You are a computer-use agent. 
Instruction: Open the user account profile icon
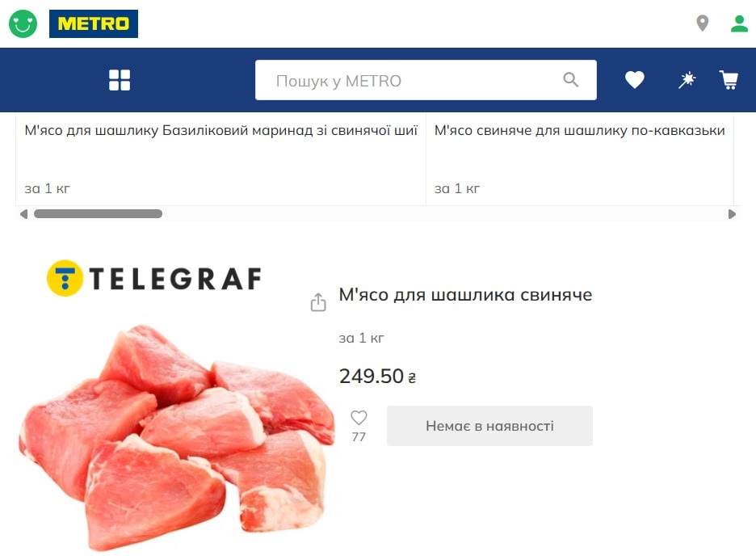pos(739,23)
